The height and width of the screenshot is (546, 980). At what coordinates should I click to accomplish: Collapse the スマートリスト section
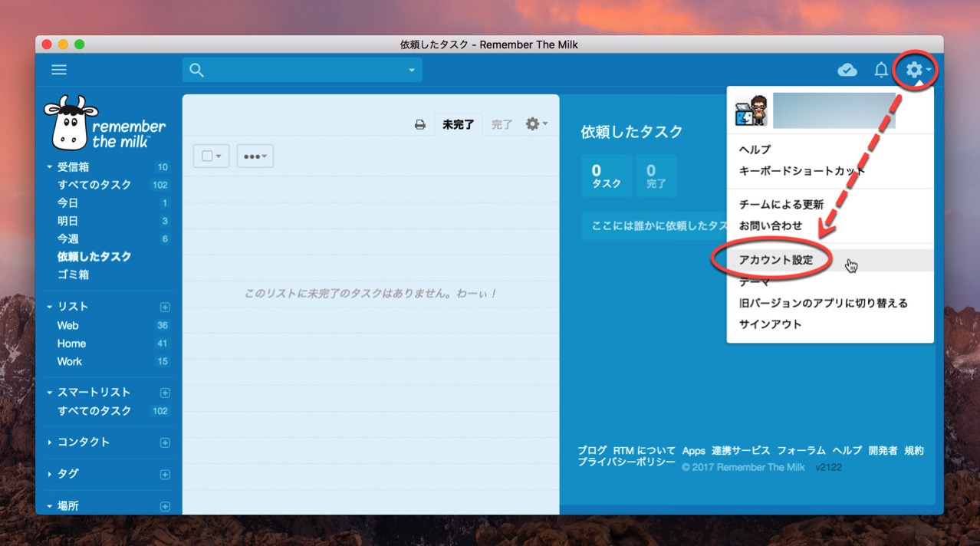[x=50, y=393]
